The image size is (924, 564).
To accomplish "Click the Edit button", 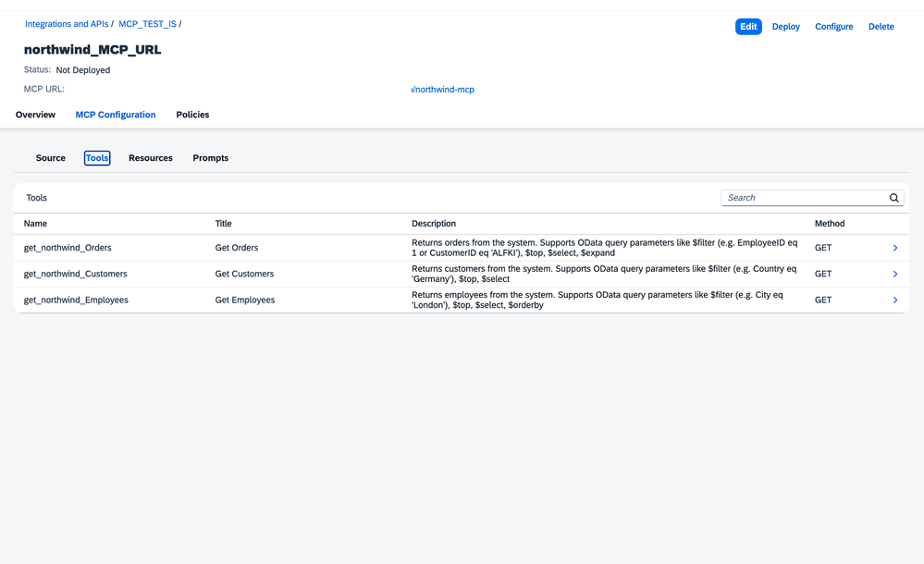I will (748, 27).
